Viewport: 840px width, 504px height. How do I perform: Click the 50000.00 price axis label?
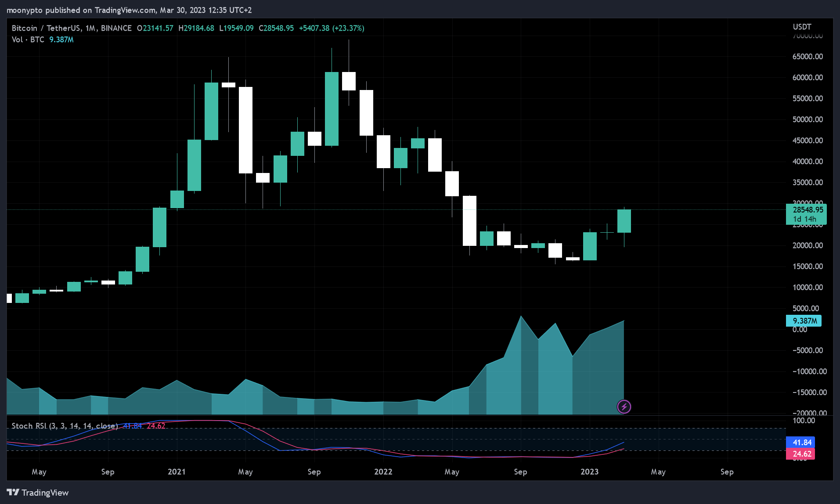coord(808,119)
